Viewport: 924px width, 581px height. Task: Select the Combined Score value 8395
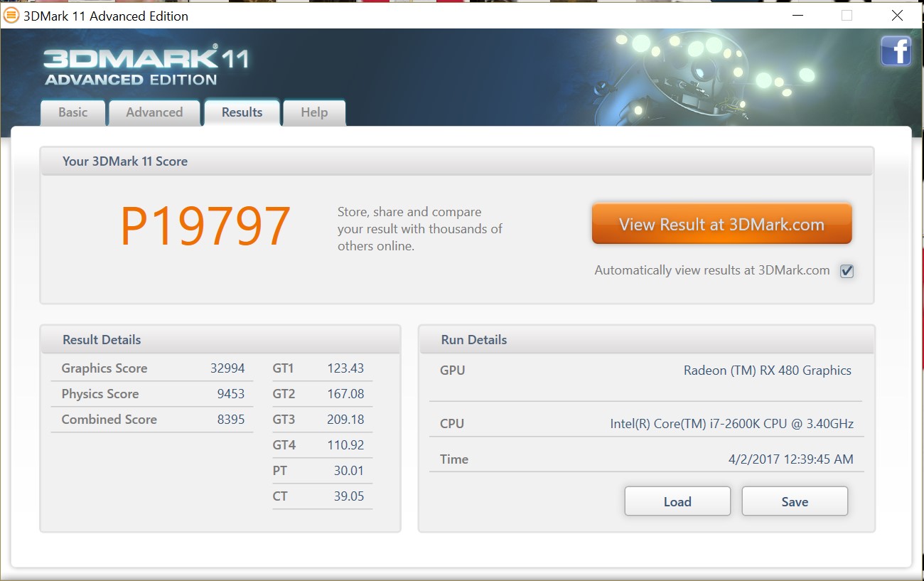[x=232, y=420]
